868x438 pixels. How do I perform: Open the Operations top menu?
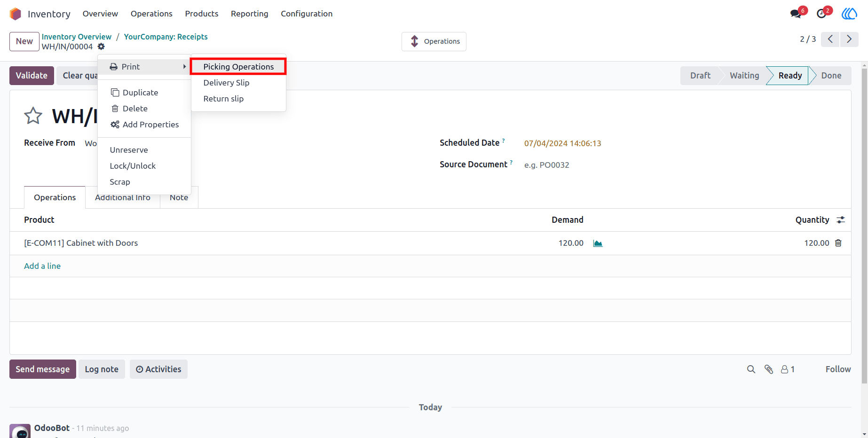pos(151,14)
